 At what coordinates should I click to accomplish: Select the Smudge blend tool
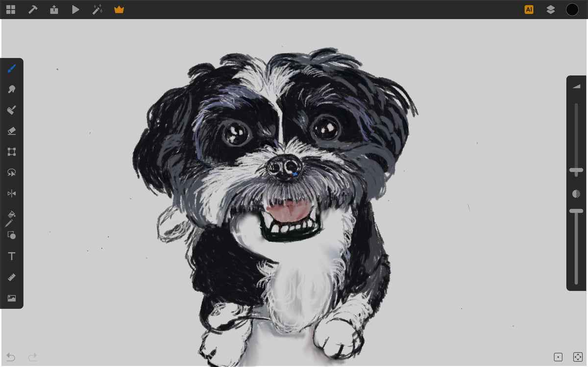click(12, 89)
